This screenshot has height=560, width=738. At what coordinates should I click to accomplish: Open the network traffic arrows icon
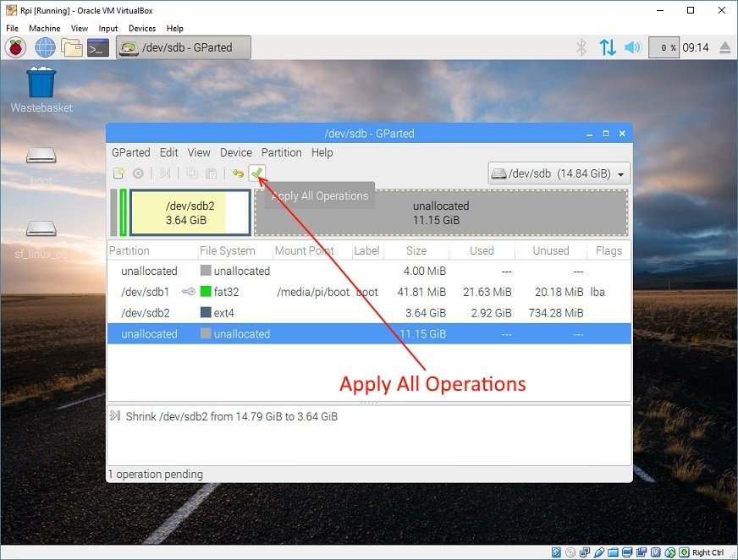coord(609,47)
